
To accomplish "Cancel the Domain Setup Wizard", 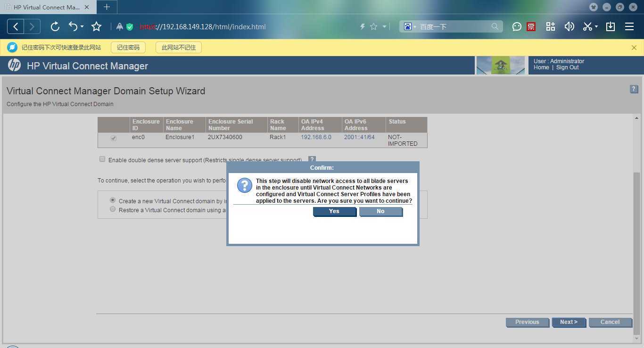I will 610,323.
